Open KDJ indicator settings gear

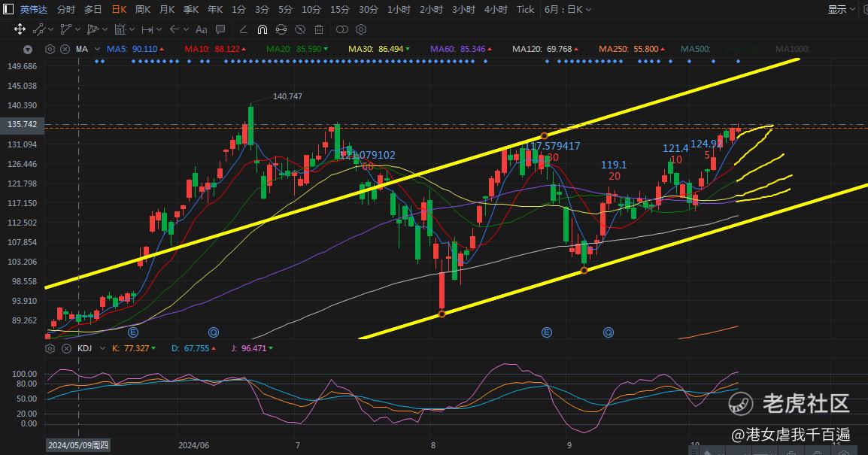pyautogui.click(x=50, y=348)
